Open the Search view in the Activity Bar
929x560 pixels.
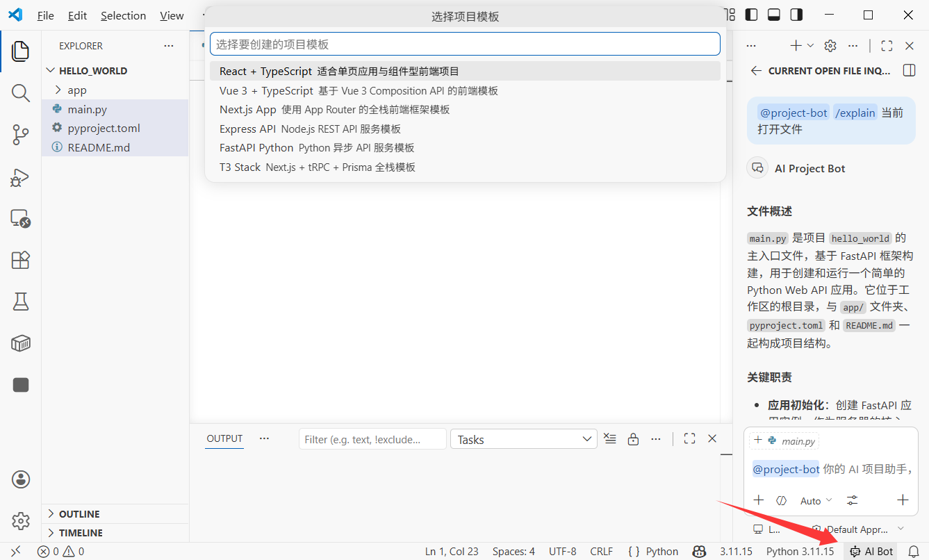20,92
